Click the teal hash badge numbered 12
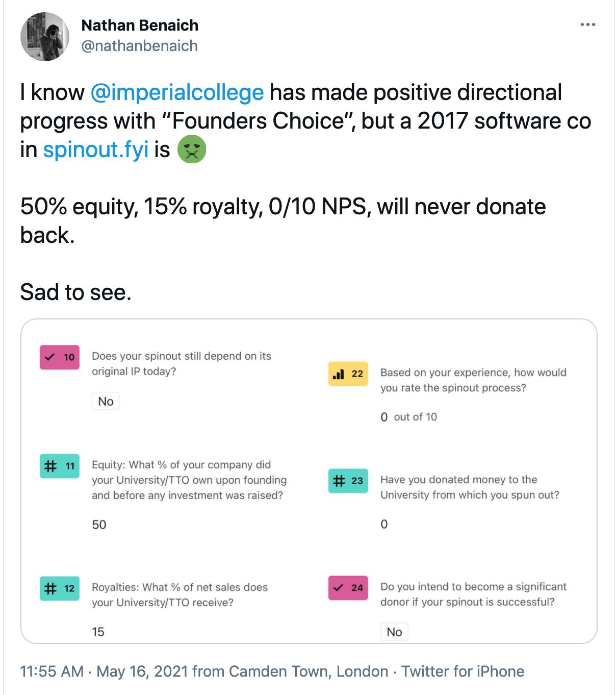This screenshot has width=616, height=695. tap(60, 588)
